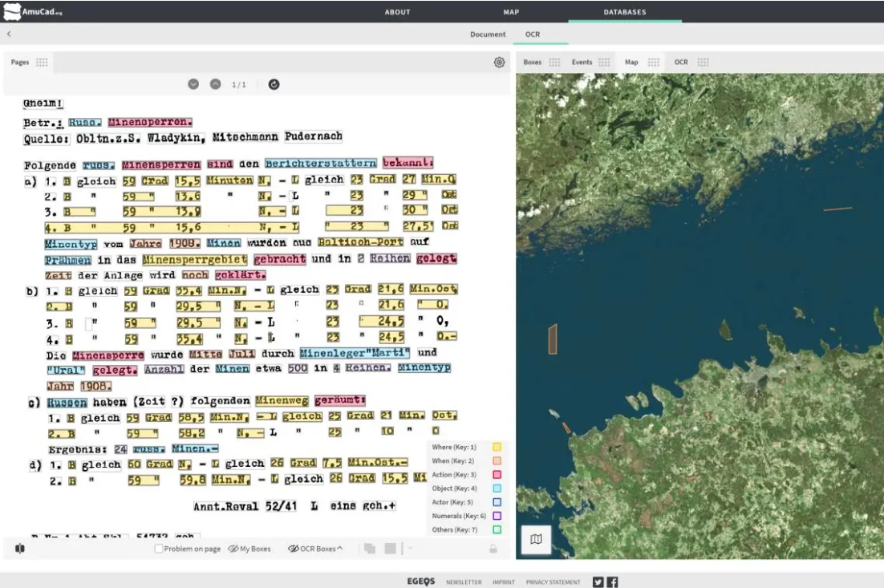Screen dimensions: 884x588
Task: Go to previous page with up arrow
Action: tap(215, 84)
